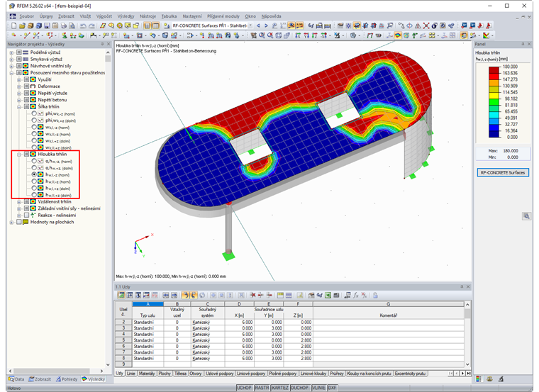Select the phi,wk,-z (horní) radio option

click(34, 113)
